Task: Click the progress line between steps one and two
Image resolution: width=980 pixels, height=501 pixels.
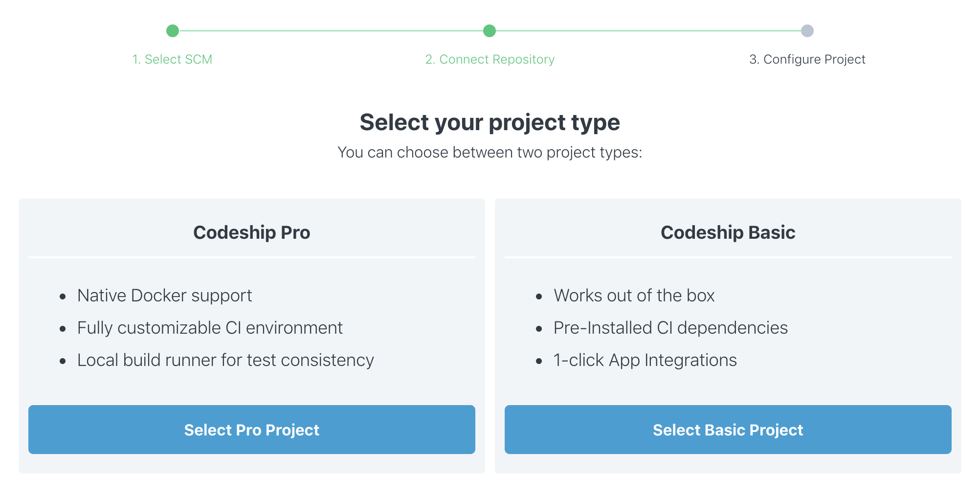Action: 331,31
